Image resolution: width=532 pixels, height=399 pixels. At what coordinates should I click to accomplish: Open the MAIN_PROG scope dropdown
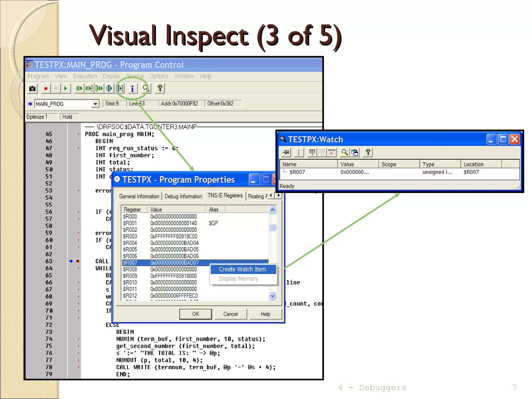click(x=96, y=104)
